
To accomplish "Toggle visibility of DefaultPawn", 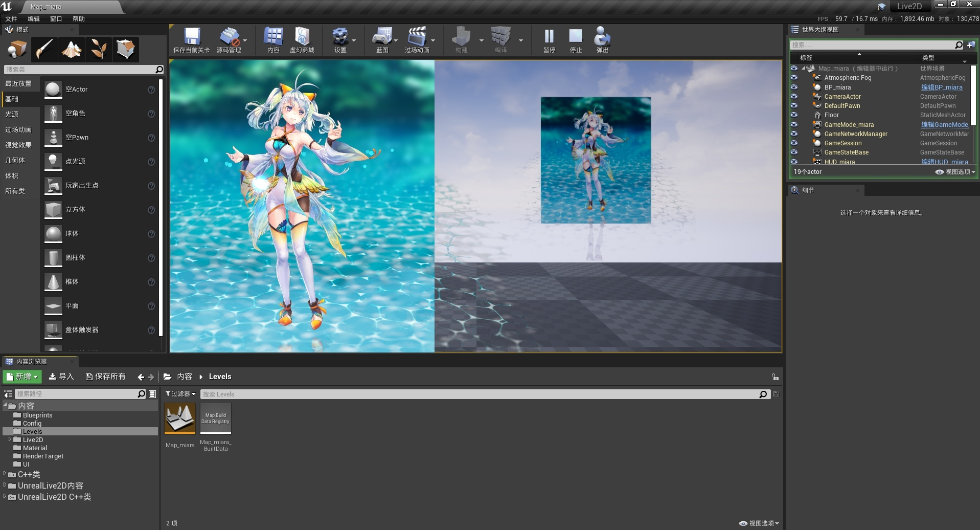I will pos(794,106).
